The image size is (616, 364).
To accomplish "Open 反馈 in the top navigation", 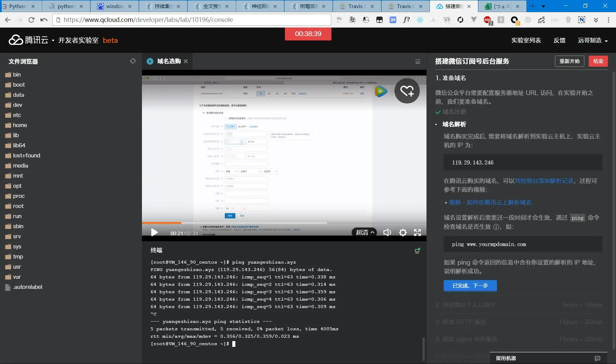I will (x=559, y=40).
